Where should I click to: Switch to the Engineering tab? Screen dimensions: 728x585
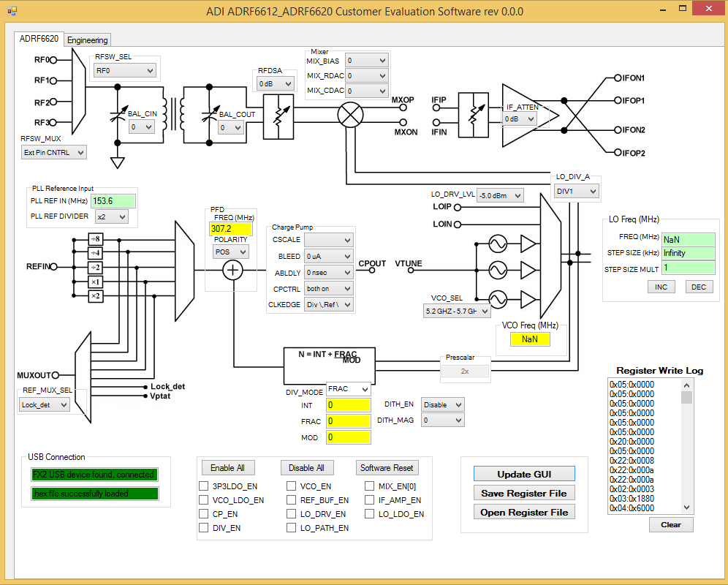point(87,40)
